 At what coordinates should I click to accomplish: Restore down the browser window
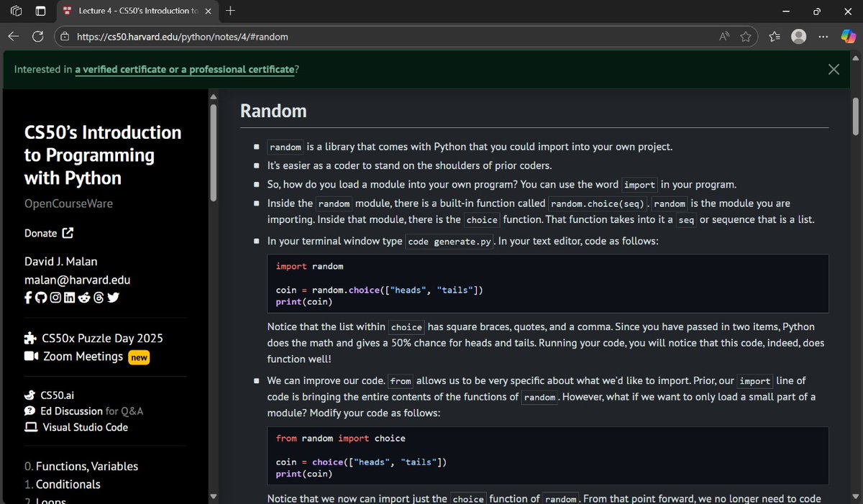[x=817, y=11]
